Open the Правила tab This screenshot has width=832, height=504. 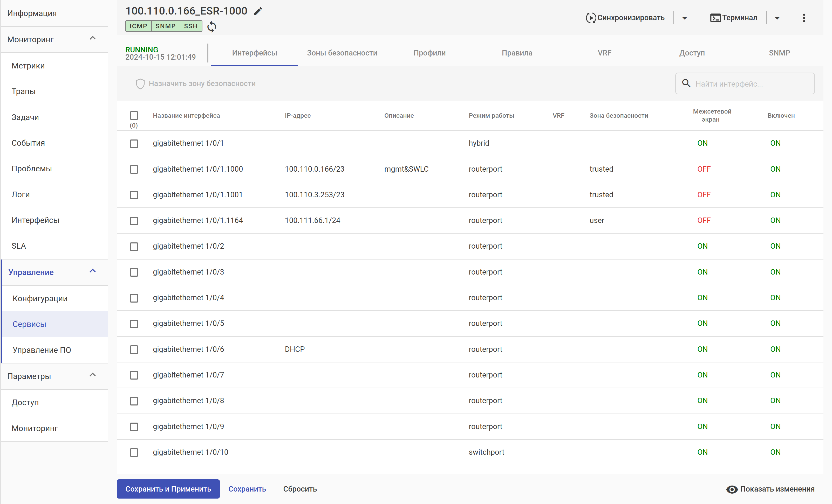[x=517, y=53]
